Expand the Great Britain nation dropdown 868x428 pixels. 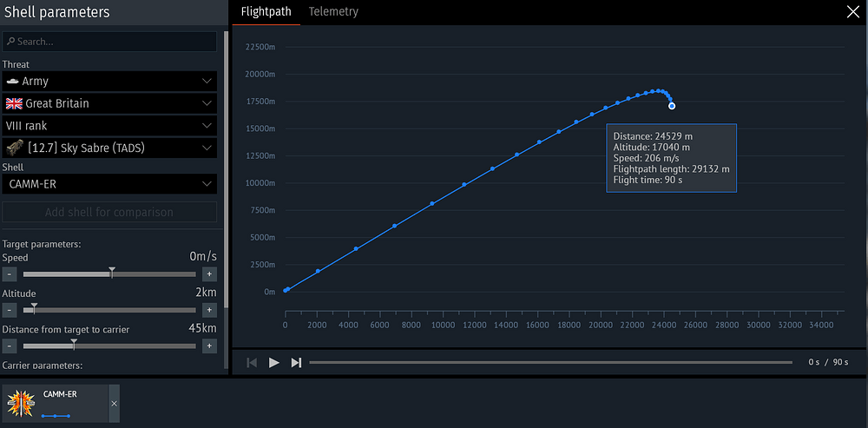[x=109, y=103]
